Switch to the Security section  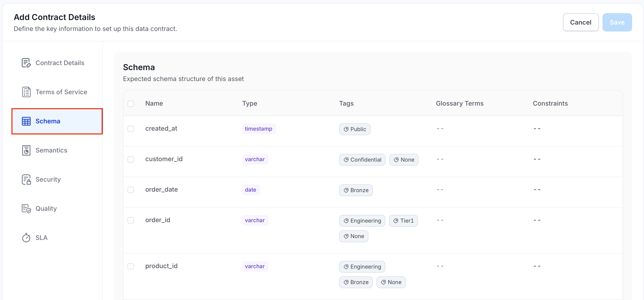pos(57,179)
